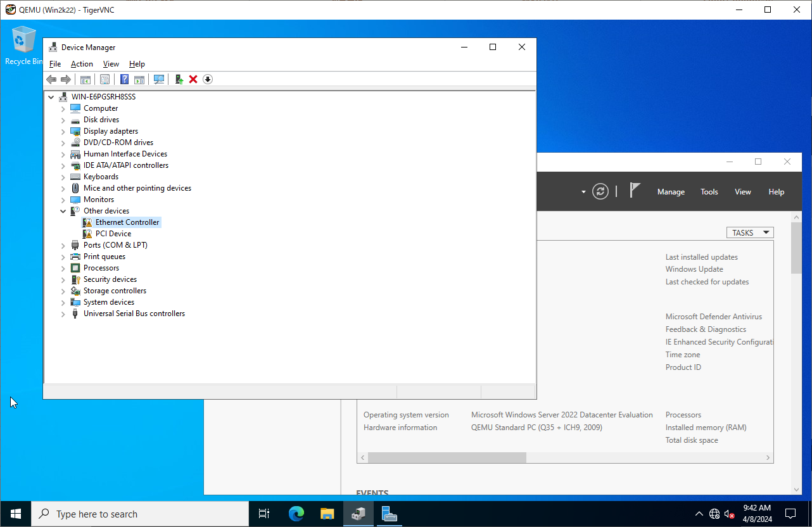Expand Ports (COM & LPT) category
Image resolution: width=812 pixels, height=527 pixels.
[63, 245]
